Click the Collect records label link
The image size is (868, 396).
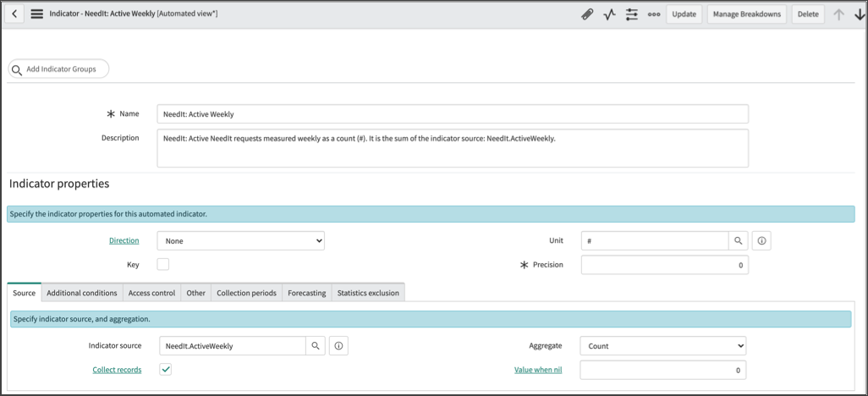pyautogui.click(x=117, y=370)
